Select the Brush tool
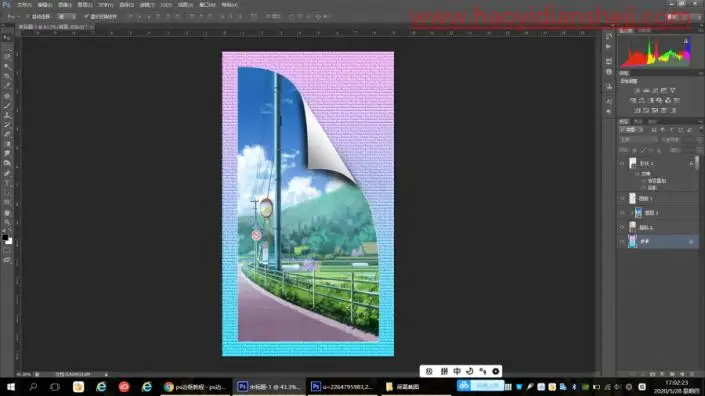Image resolution: width=705 pixels, height=396 pixels. coord(7,106)
